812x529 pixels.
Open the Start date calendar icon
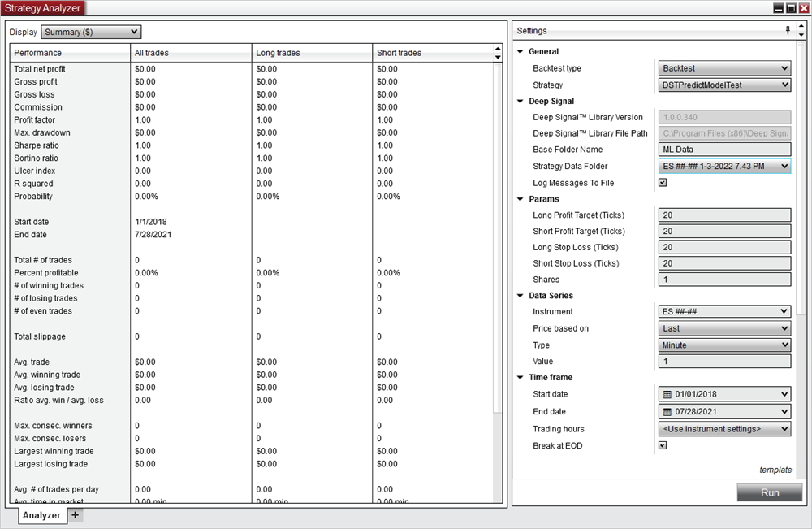666,394
